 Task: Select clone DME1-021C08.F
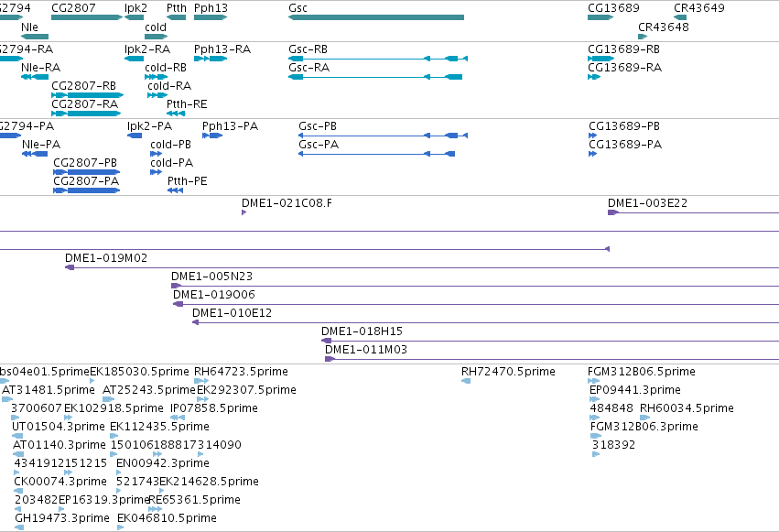pyautogui.click(x=287, y=203)
